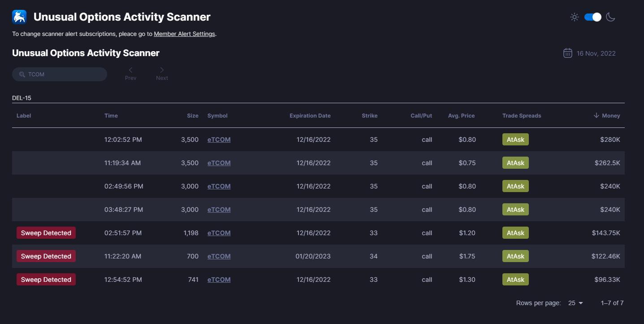This screenshot has height=324, width=644.
Task: Click the 01/20/2023 expiration date
Action: (313, 256)
